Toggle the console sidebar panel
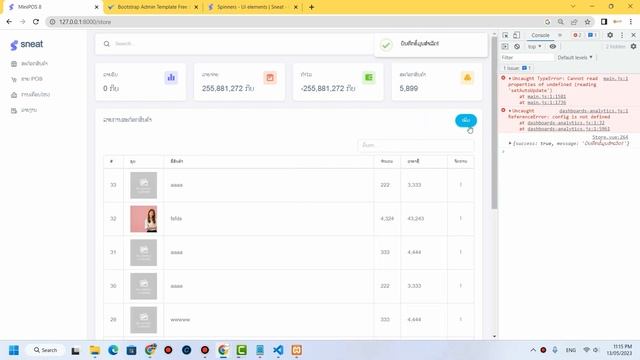 [x=505, y=47]
